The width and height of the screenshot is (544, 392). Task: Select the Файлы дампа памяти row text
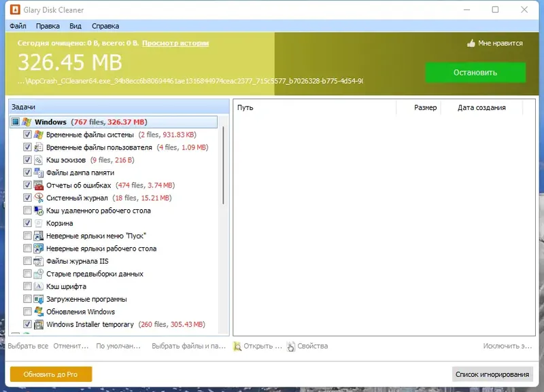(x=80, y=173)
